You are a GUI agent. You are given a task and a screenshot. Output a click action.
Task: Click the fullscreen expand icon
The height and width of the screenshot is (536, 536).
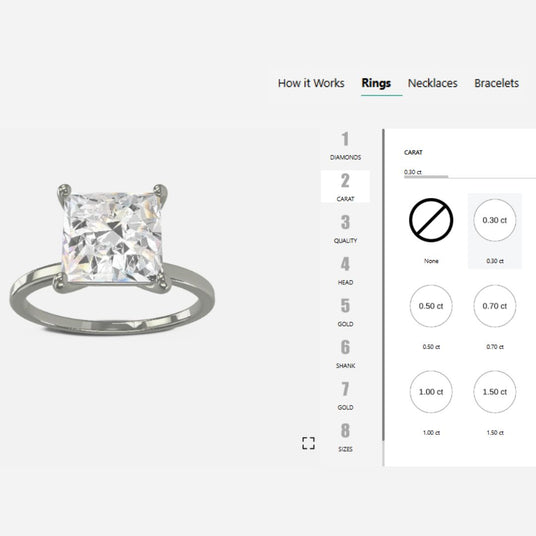(x=308, y=443)
